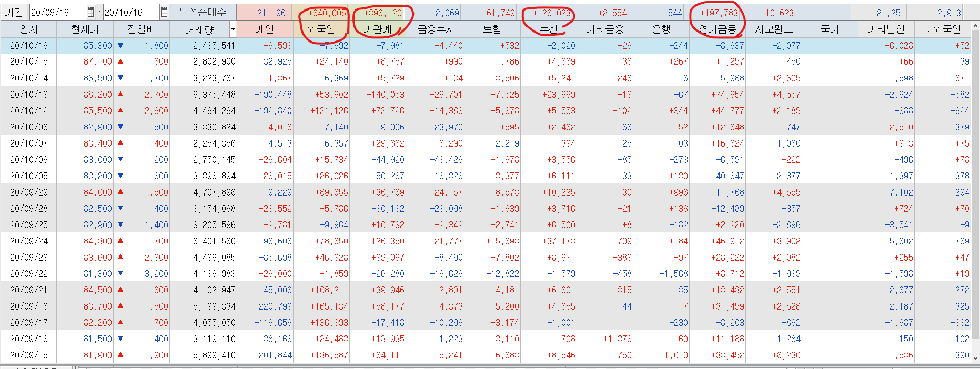
Task: Click the 내외국인 value +871
Action: click(x=959, y=78)
